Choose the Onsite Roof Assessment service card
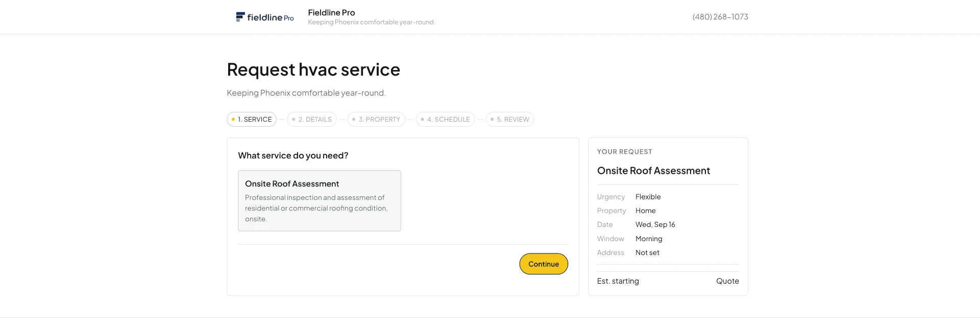The image size is (980, 323). coord(320,201)
